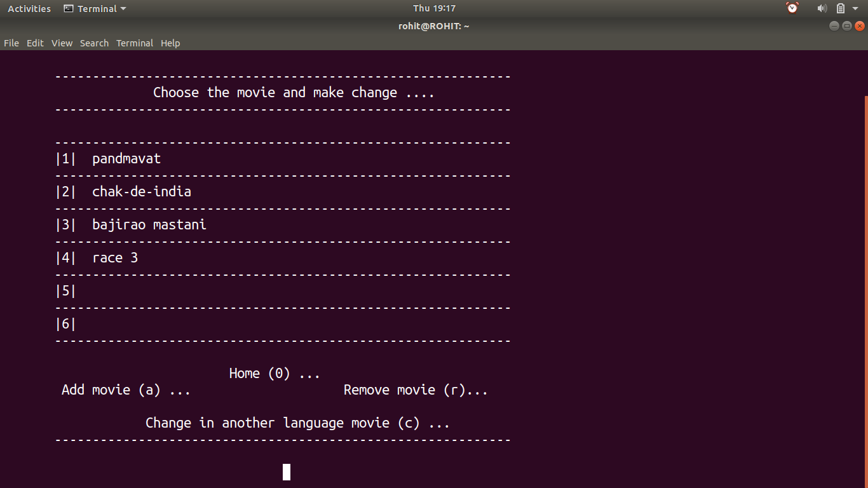Open Activities in the top bar

[x=29, y=8]
